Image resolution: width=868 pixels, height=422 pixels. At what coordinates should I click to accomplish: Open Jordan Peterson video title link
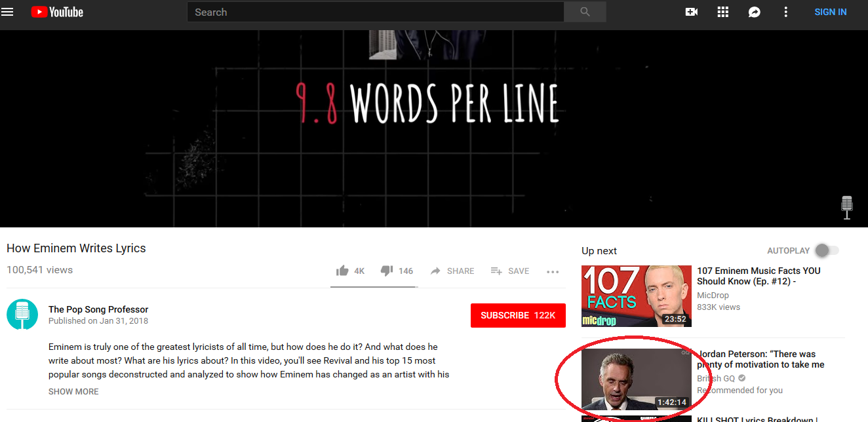pos(760,359)
